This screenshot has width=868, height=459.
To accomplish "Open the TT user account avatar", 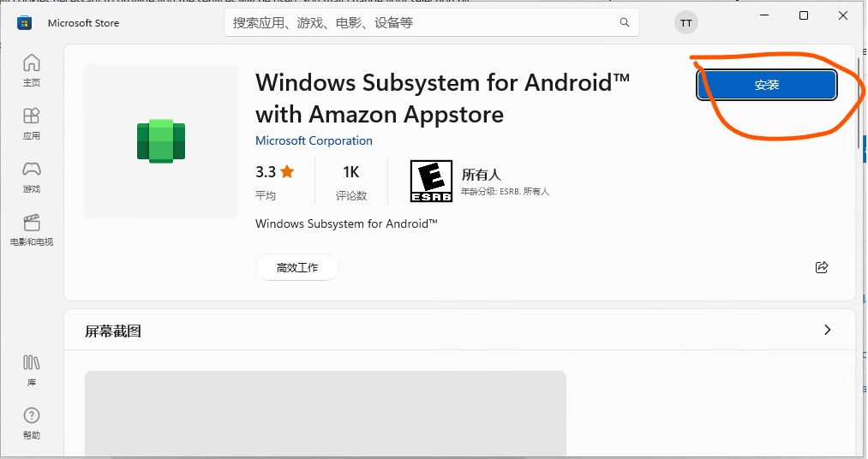I will coord(685,22).
